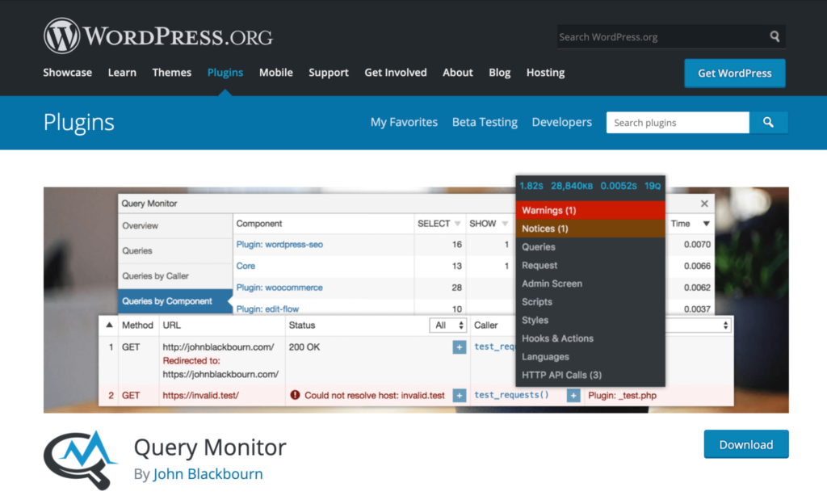Click the admin bar stats 1.82s summary
The width and height of the screenshot is (827, 504).
tap(590, 186)
